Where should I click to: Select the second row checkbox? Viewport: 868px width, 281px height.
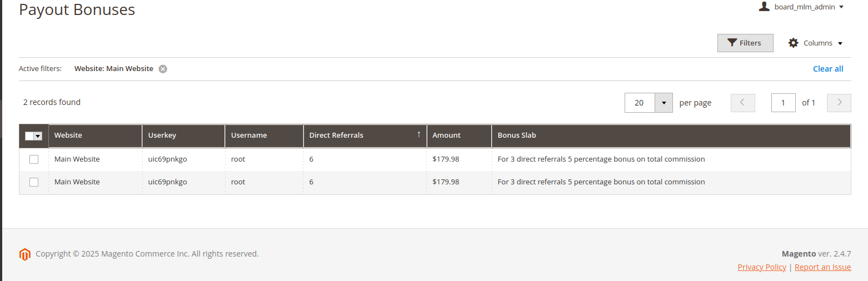coord(34,182)
